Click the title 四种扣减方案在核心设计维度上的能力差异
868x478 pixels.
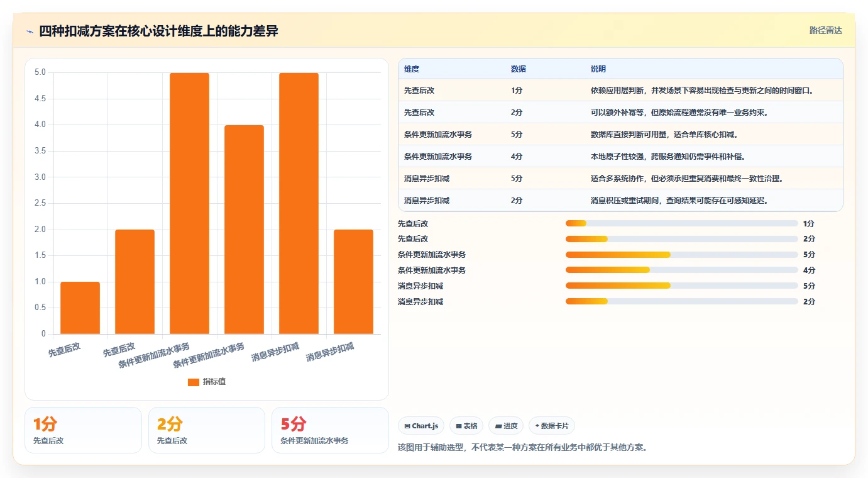pyautogui.click(x=158, y=31)
